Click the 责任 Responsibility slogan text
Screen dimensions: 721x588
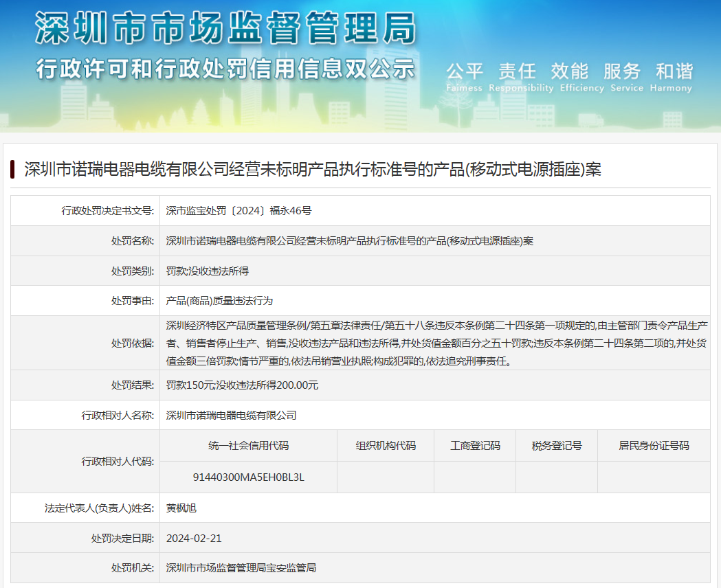(521, 77)
